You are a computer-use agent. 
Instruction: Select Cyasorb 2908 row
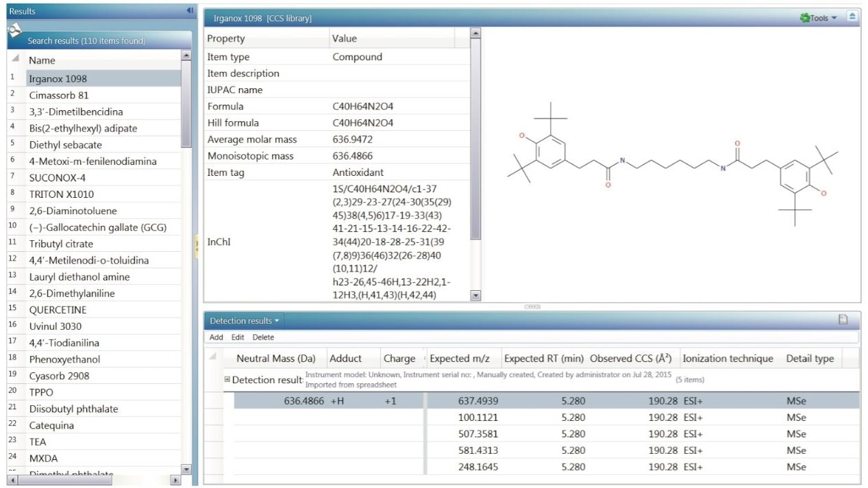coord(103,376)
